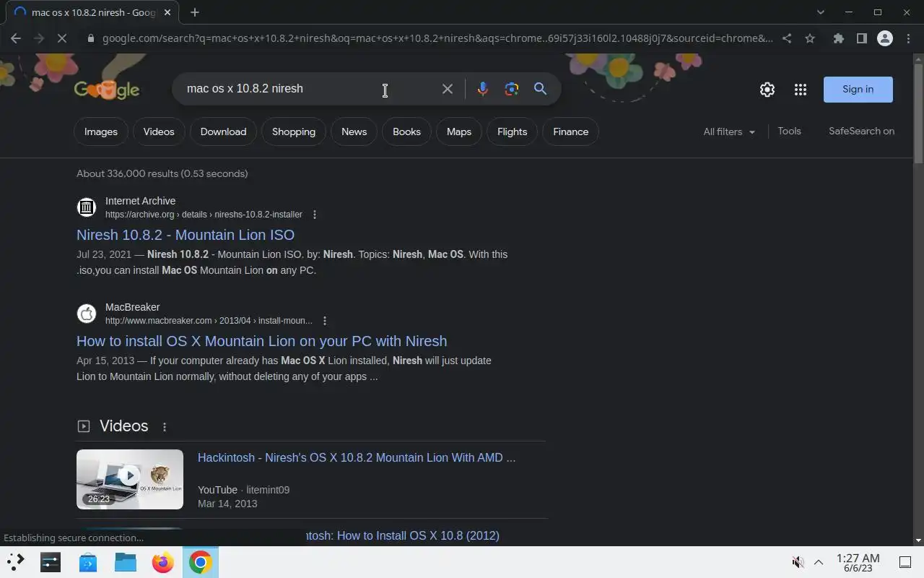
Task: Toggle muted volume in system tray
Action: coord(798,562)
